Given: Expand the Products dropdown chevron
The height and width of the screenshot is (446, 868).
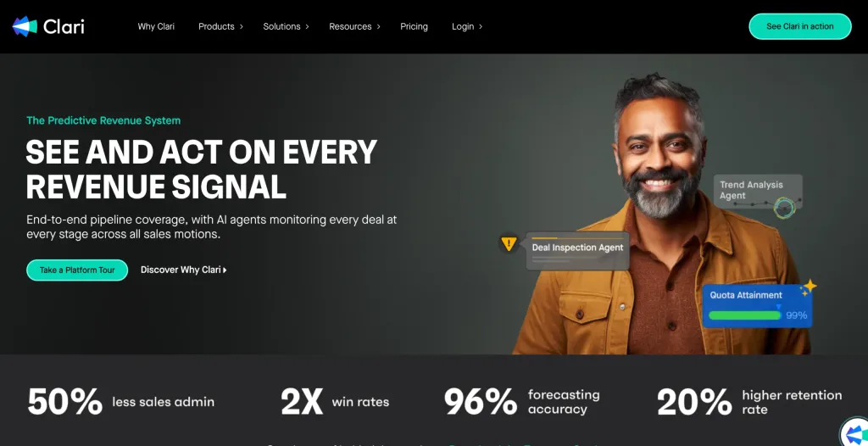Looking at the screenshot, I should click(x=242, y=26).
